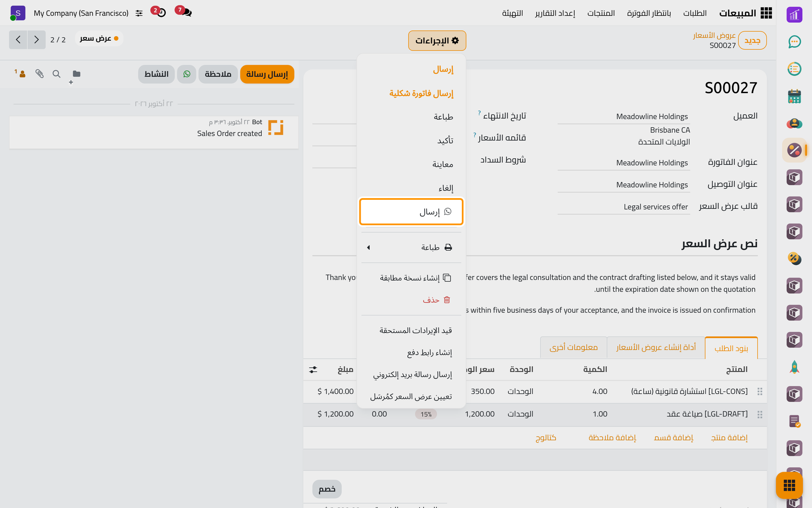
Task: Choose حذف delete option in menu
Action: click(411, 300)
